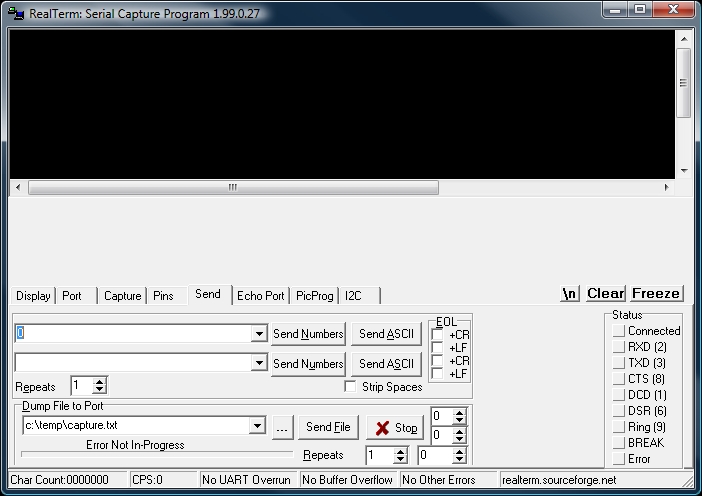
Task: Freeze the terminal display
Action: (656, 294)
